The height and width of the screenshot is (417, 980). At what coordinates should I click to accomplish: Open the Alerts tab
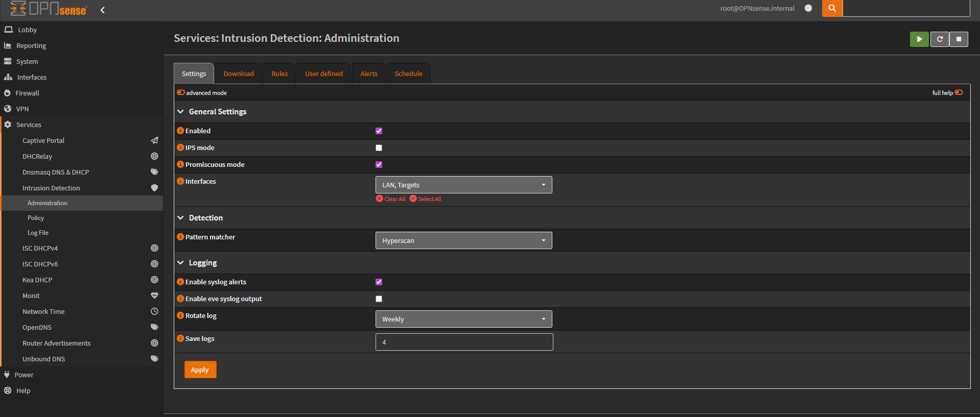click(x=368, y=74)
